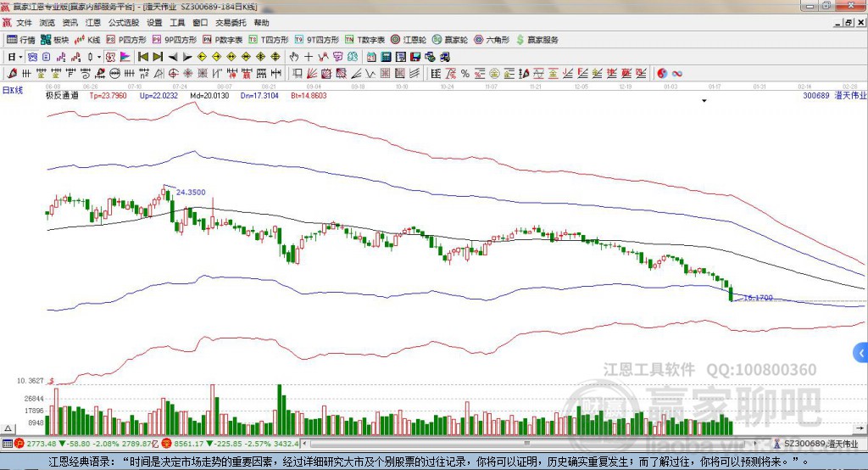Switch to the K线 chart view

point(87,39)
